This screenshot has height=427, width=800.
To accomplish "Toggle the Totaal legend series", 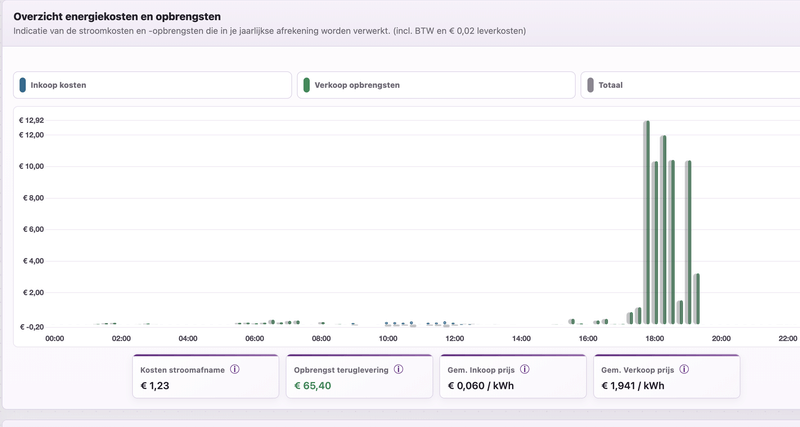I will (x=690, y=85).
